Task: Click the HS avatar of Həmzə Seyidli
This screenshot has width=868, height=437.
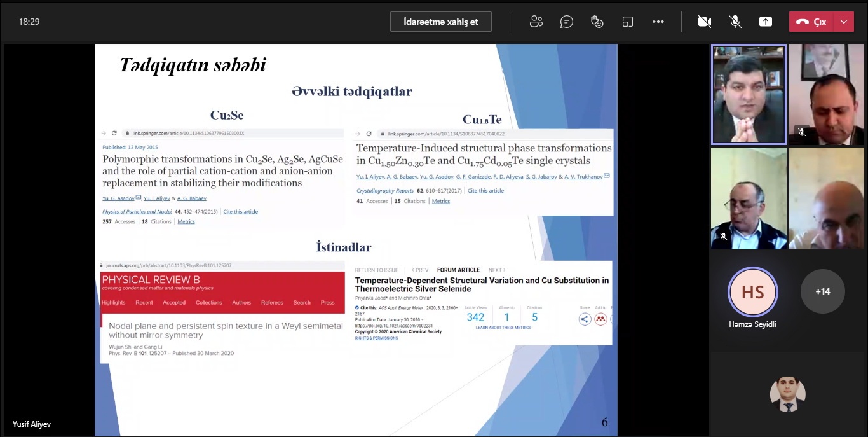Action: point(753,291)
